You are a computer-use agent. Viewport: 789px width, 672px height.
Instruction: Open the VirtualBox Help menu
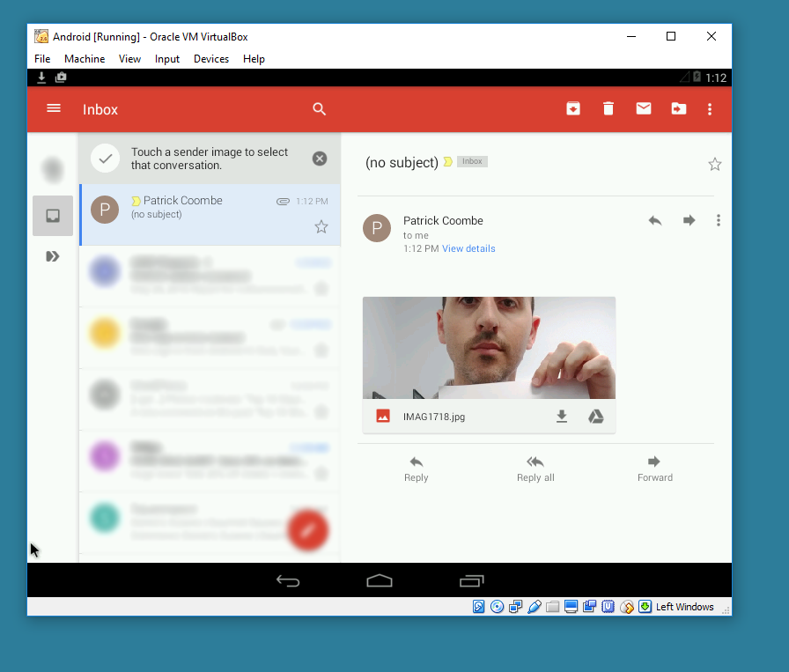point(254,59)
